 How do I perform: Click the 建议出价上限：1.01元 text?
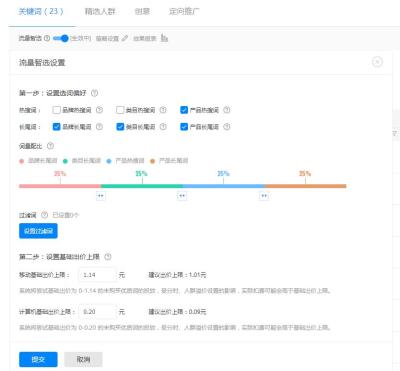pyautogui.click(x=177, y=275)
